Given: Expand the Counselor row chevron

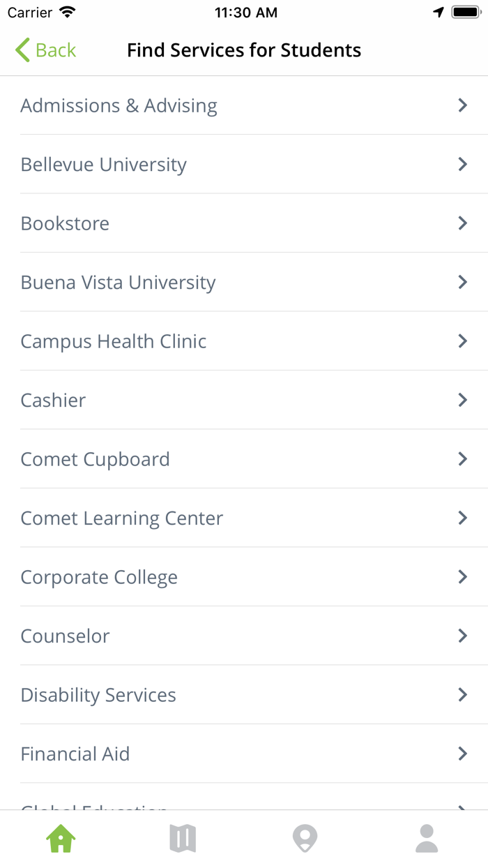Looking at the screenshot, I should [462, 636].
